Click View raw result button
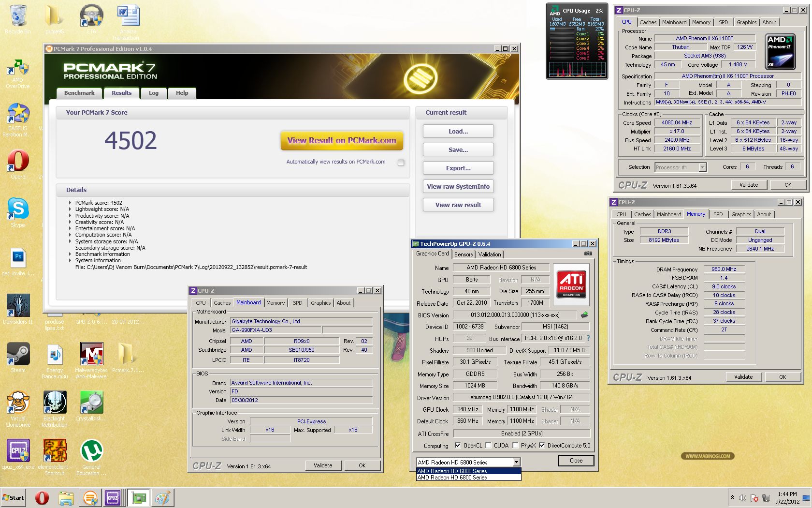 coord(458,205)
